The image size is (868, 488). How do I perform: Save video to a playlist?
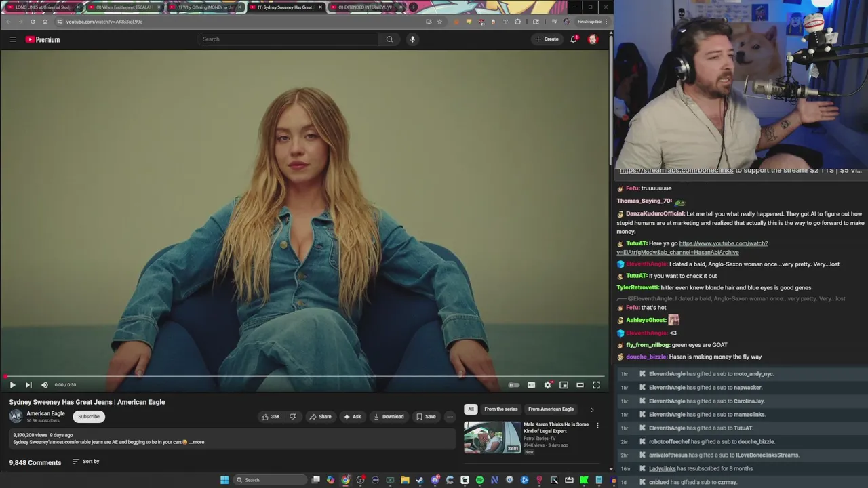tap(426, 417)
